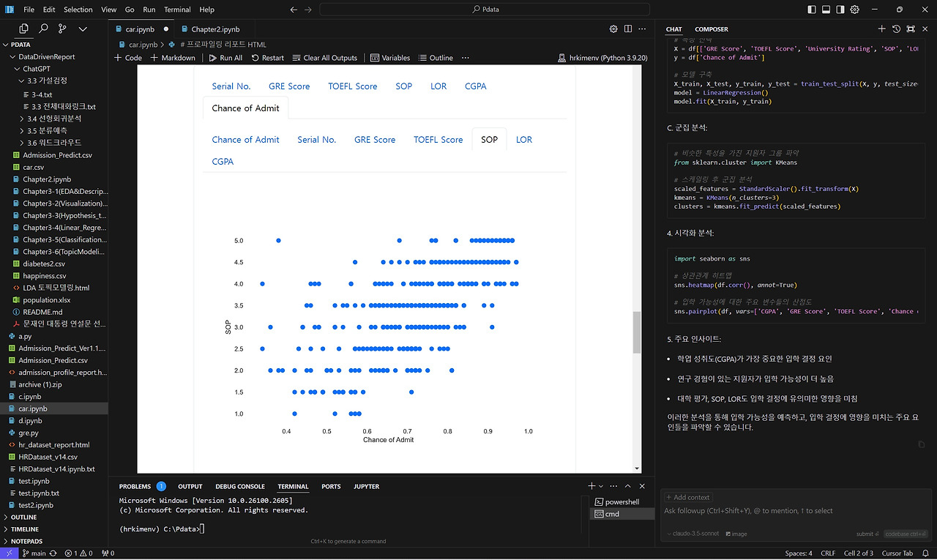Open the Variables view
Image resolution: width=937 pixels, height=560 pixels.
tap(390, 58)
